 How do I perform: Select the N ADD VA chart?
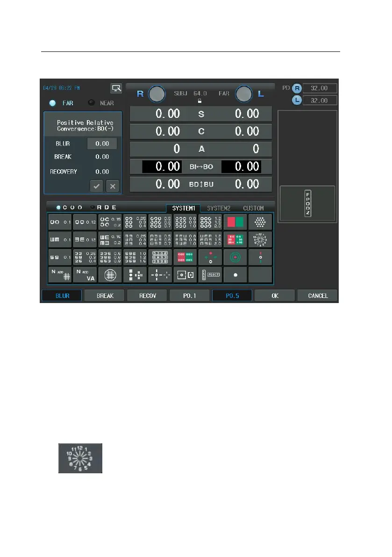(85, 275)
